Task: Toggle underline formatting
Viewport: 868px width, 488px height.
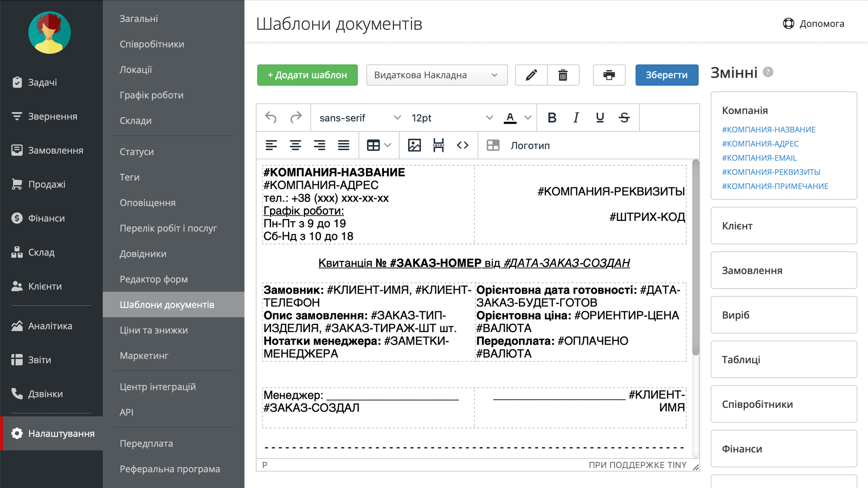Action: 600,118
